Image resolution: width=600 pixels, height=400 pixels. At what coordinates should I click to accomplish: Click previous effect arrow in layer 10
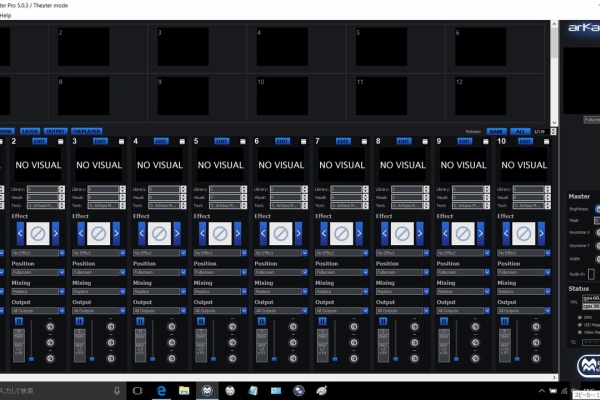506,233
